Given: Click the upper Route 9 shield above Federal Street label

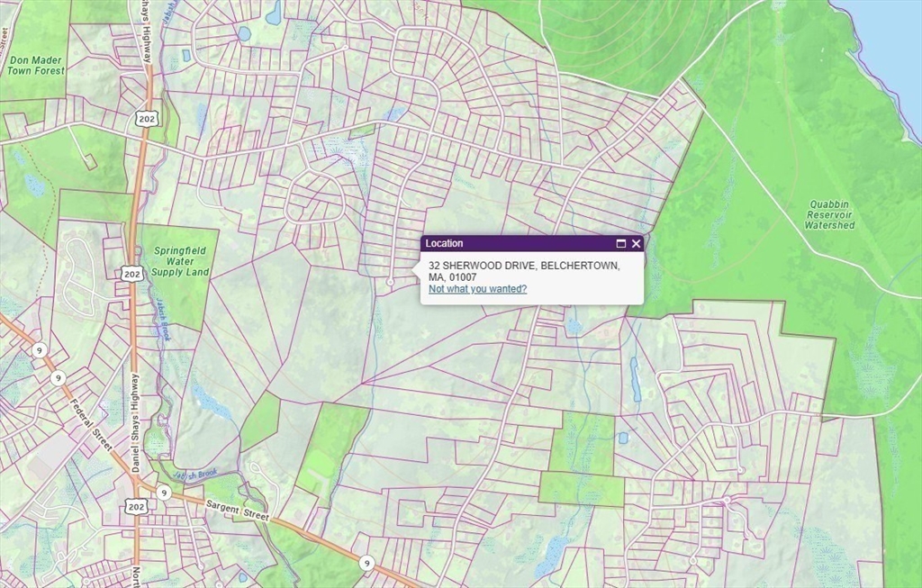Looking at the screenshot, I should [40, 350].
